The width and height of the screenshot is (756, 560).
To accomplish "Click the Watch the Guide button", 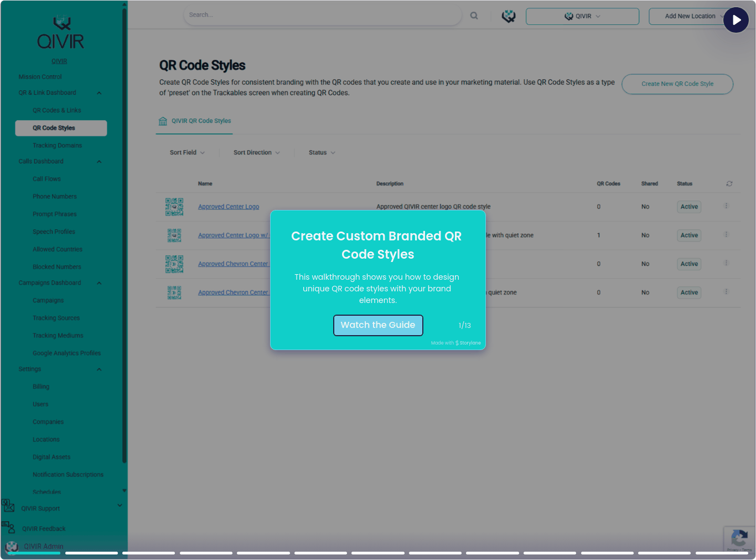I will (x=378, y=325).
